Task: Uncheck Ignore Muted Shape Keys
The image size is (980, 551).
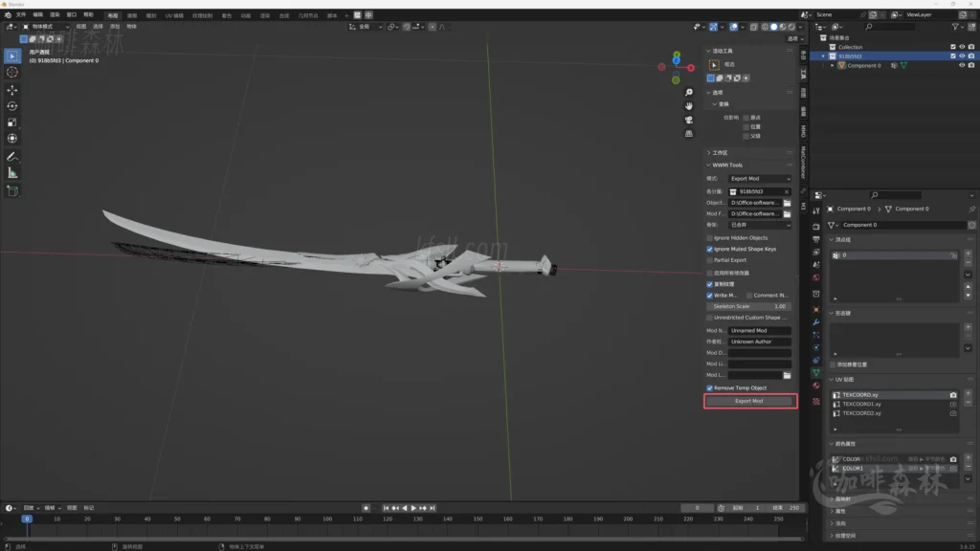Action: point(709,249)
